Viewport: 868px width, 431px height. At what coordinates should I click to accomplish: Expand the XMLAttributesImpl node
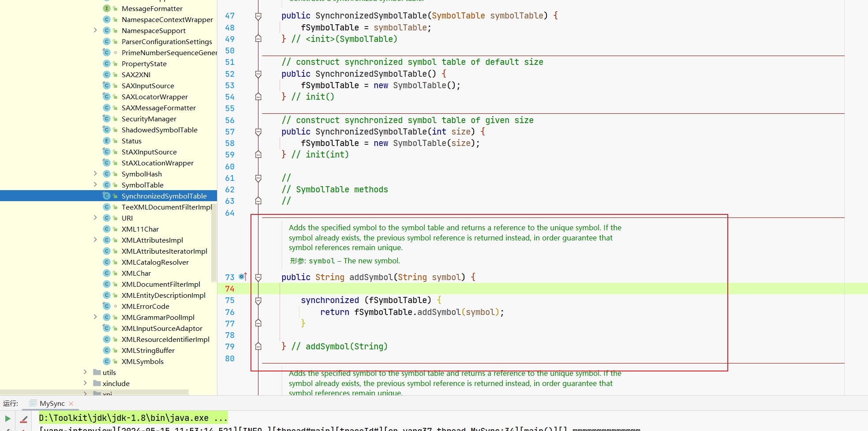(x=95, y=240)
